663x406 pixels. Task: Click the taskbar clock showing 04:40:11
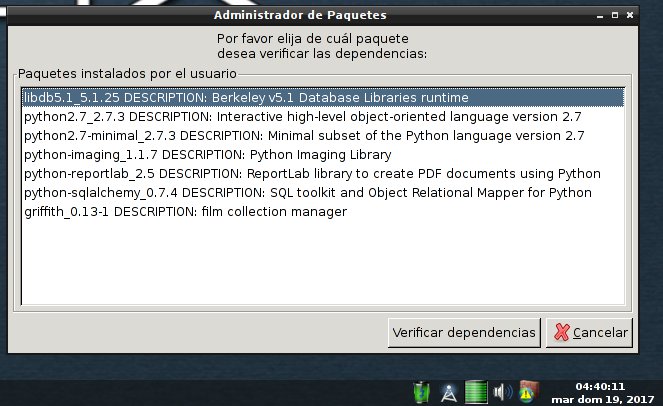(602, 393)
